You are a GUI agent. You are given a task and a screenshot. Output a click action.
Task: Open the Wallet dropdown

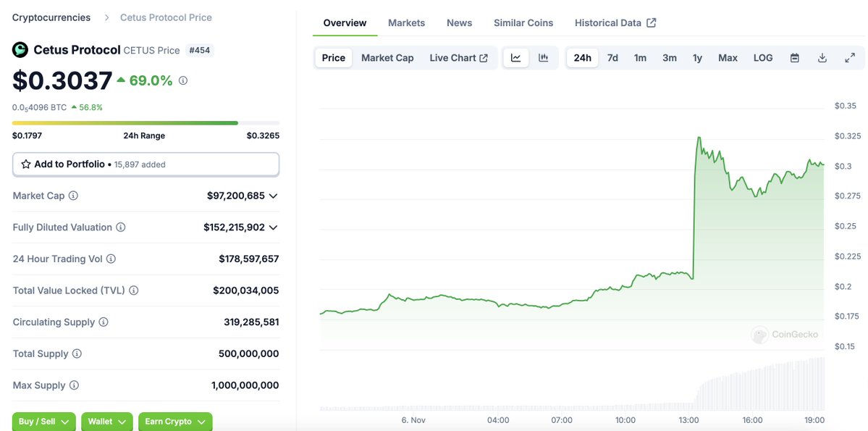[x=107, y=422]
